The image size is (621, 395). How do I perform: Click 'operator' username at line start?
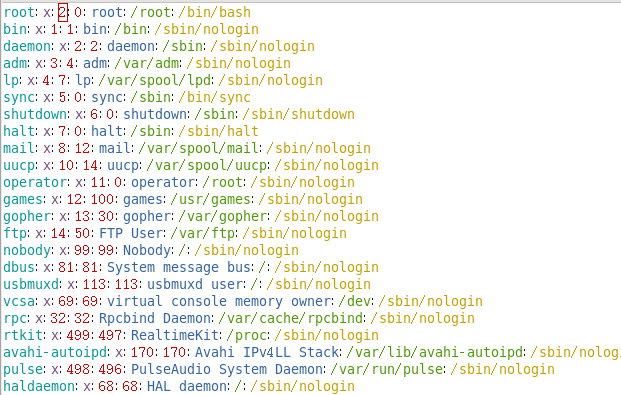[x=35, y=183]
